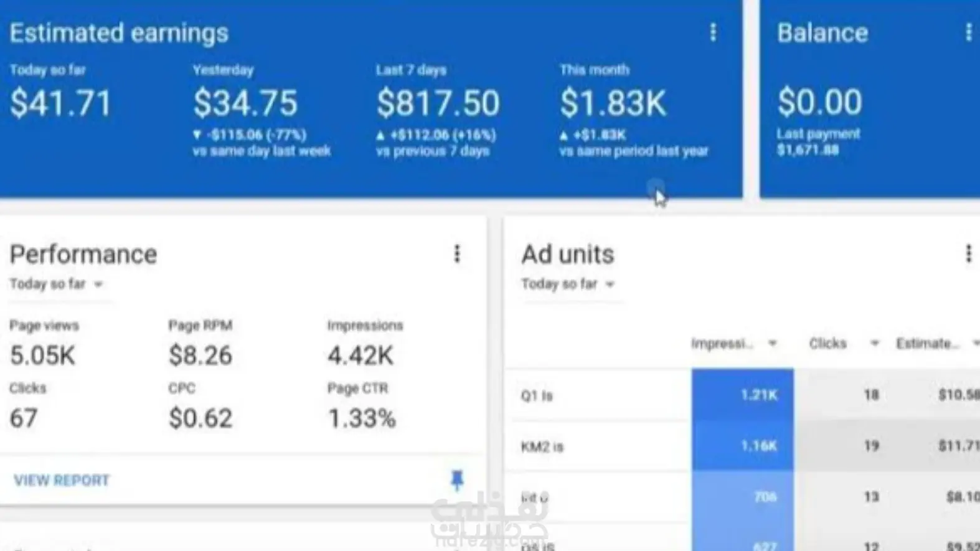The height and width of the screenshot is (551, 980).
Task: Open Performance card three-dot menu
Action: point(457,253)
